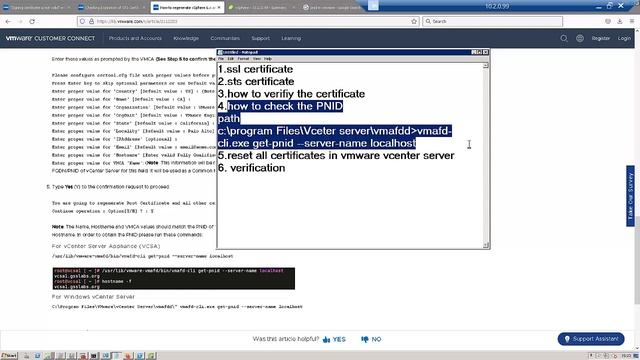Open the Pocket icon in browser toolbar
This screenshot has height=360, width=640.
(608, 21)
